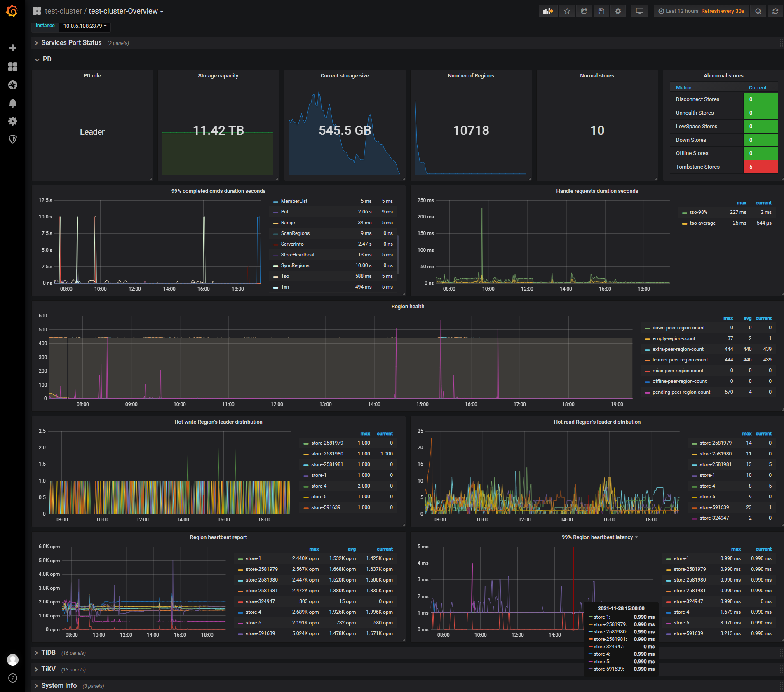784x692 pixels.
Task: Toggle the tso-98% series in legend
Action: point(698,212)
